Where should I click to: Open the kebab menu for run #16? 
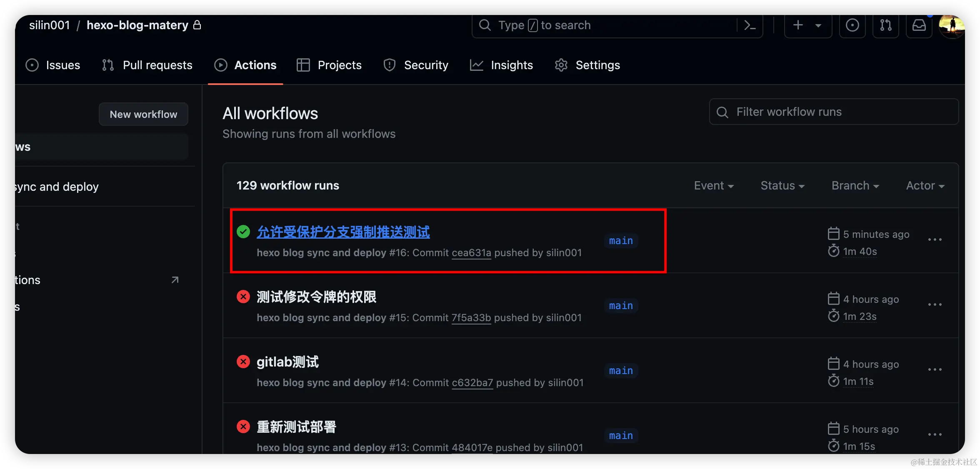(x=935, y=239)
